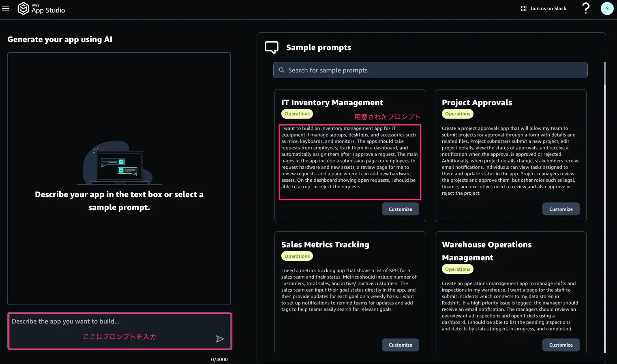This screenshot has height=364, width=617.
Task: Open the user profile avatar S
Action: pos(607,9)
